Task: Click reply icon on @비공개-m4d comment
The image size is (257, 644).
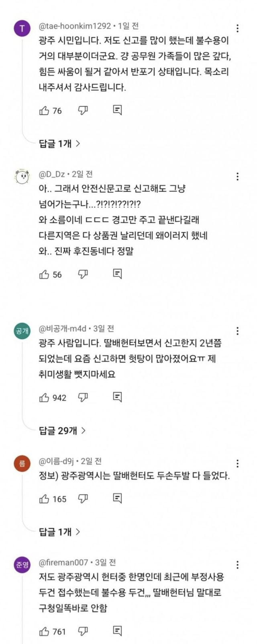Action: (x=117, y=397)
